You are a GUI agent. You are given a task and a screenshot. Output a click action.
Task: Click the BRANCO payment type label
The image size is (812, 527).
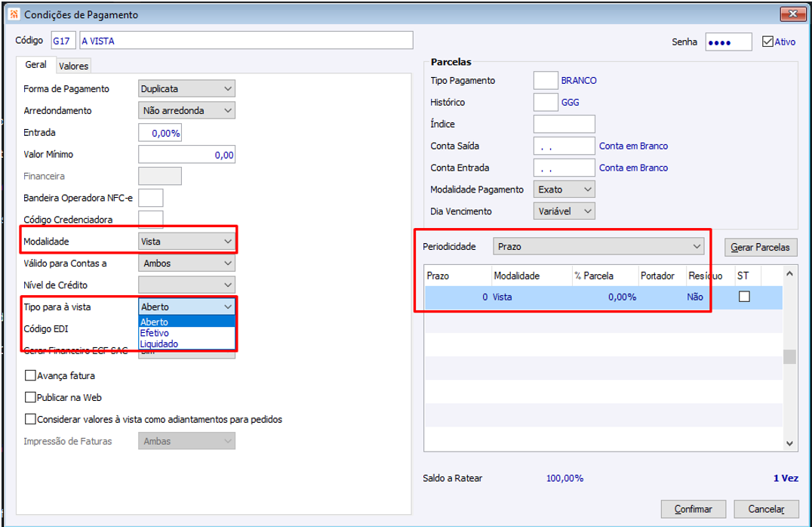tap(579, 80)
